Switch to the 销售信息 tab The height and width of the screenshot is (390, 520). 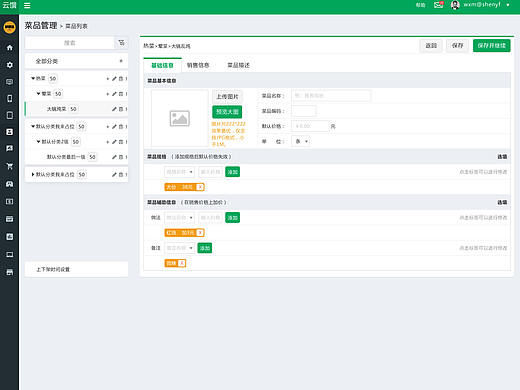[198, 65]
